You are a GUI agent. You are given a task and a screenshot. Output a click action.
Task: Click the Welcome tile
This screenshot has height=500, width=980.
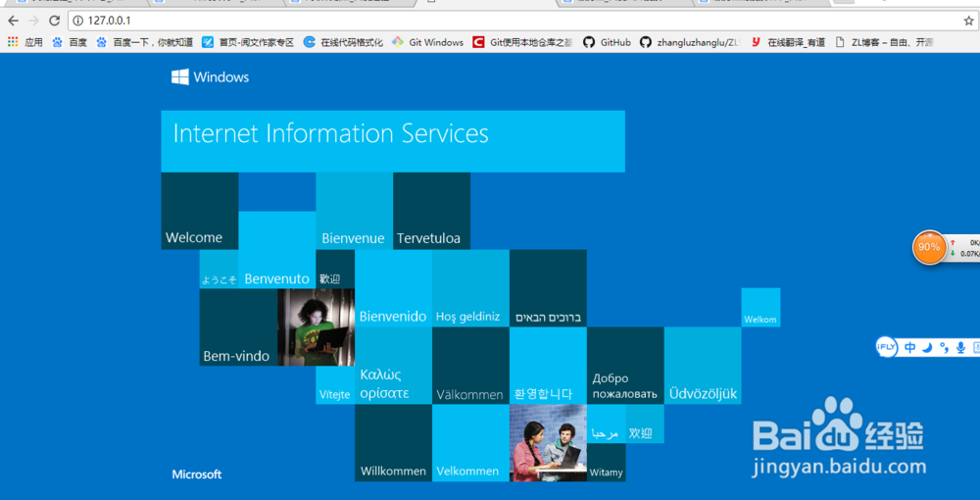199,211
